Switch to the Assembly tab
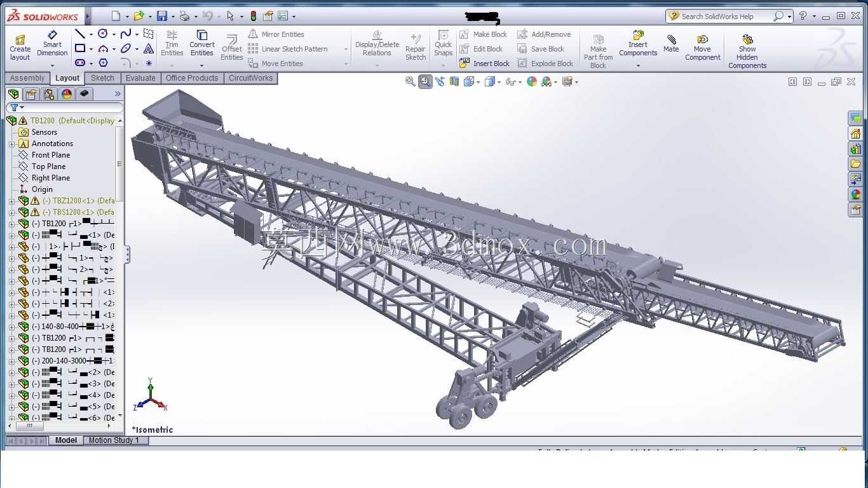868x488 pixels. coord(27,78)
